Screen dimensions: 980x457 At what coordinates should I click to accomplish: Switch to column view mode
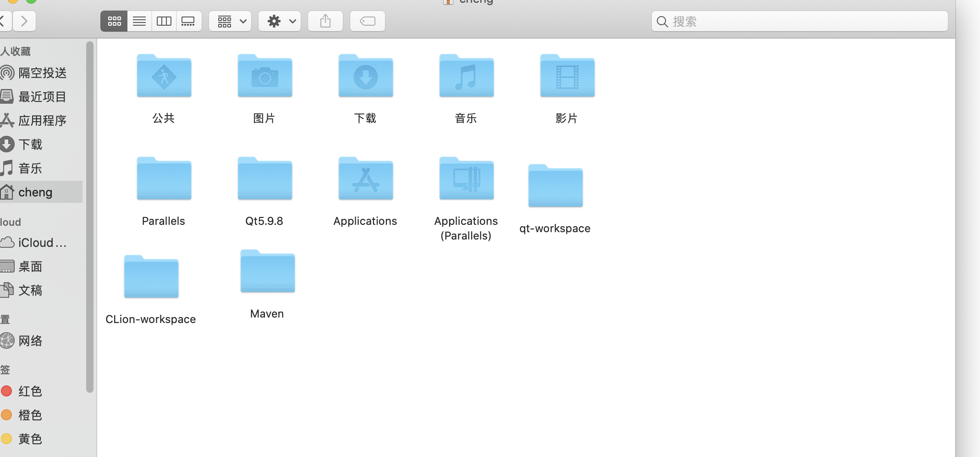(164, 21)
